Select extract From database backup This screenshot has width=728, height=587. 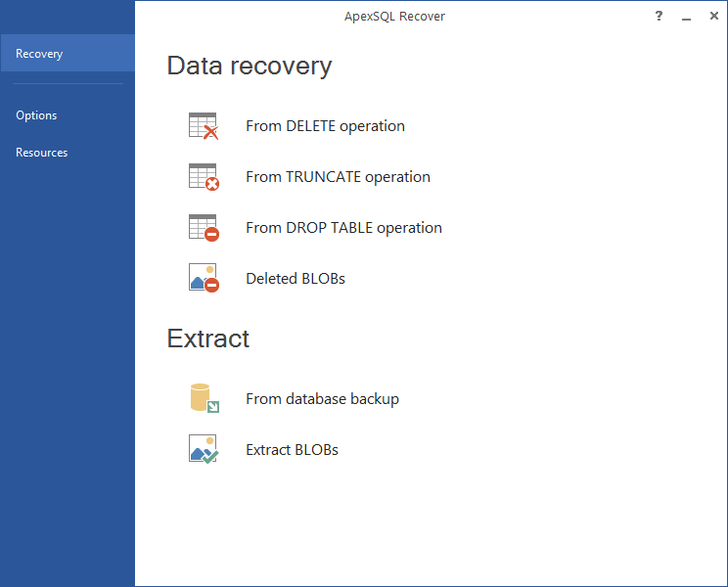pos(322,398)
